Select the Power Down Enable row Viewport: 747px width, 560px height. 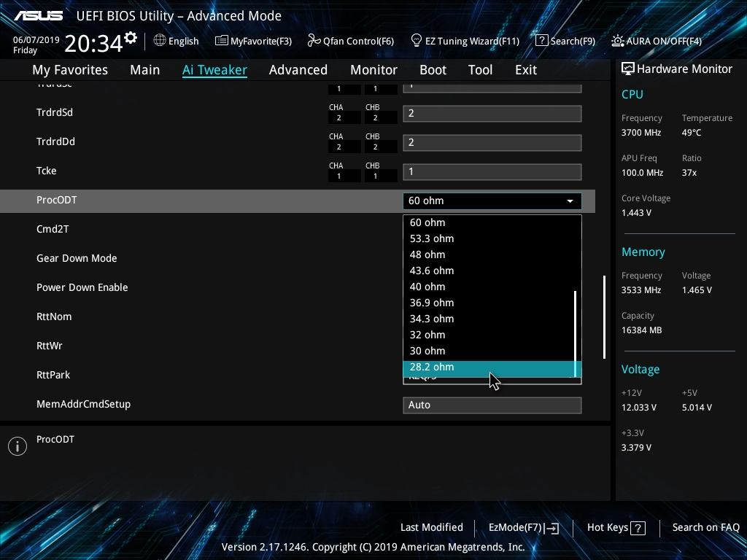pyautogui.click(x=82, y=287)
